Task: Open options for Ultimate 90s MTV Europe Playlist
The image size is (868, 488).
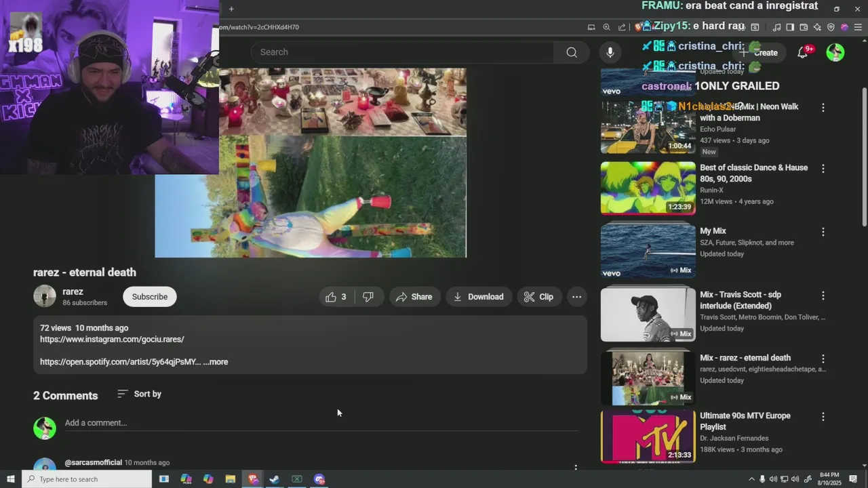Action: 823,417
